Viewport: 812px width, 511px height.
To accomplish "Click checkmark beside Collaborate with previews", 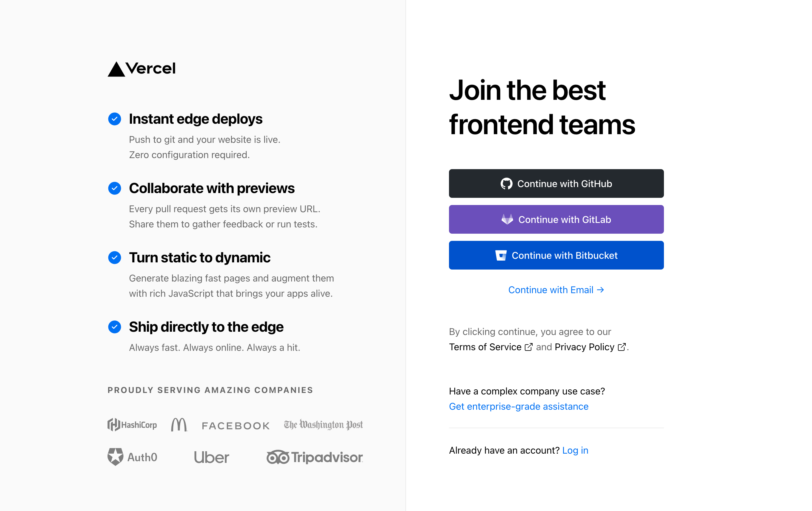I will (x=115, y=188).
